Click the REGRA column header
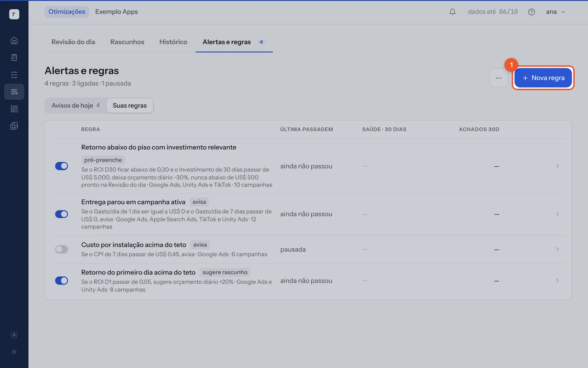Screen dimensions: 588x368 (90, 130)
